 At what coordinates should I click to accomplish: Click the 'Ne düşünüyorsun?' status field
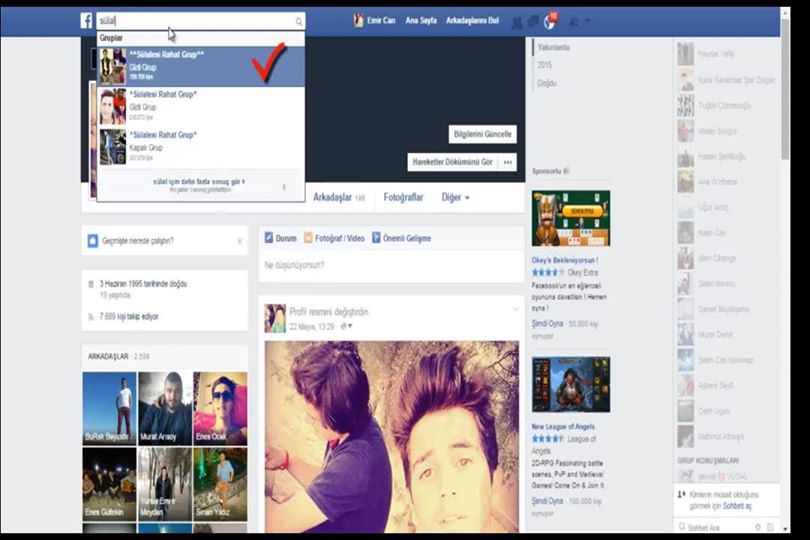pyautogui.click(x=391, y=266)
